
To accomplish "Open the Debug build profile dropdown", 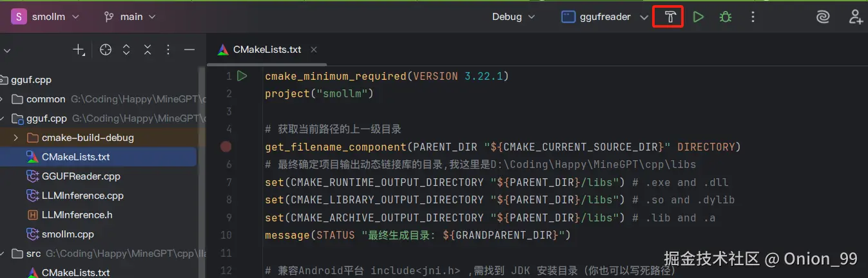I will pos(513,17).
